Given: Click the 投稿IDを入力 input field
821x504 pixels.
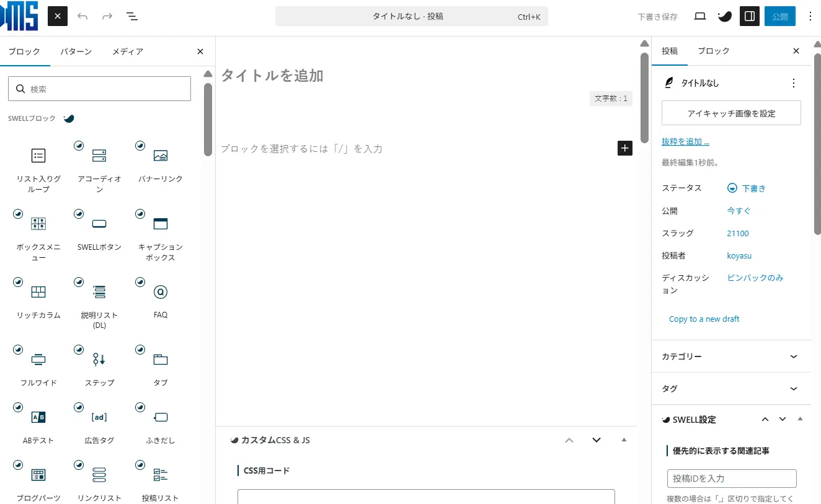Looking at the screenshot, I should click(731, 478).
